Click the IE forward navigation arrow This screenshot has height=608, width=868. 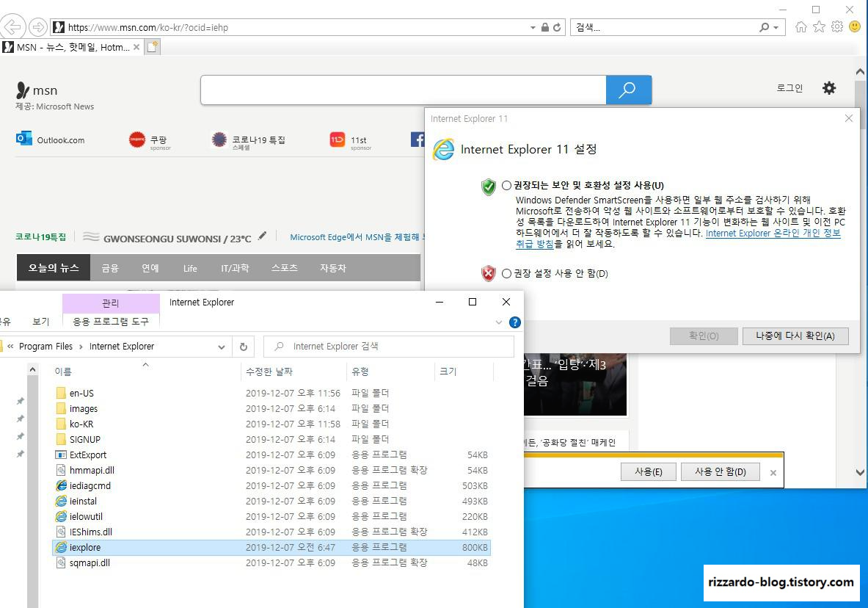[37, 26]
